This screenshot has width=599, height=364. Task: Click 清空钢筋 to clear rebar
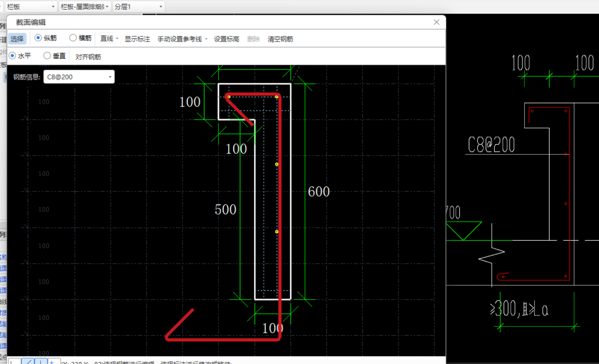[x=280, y=39]
